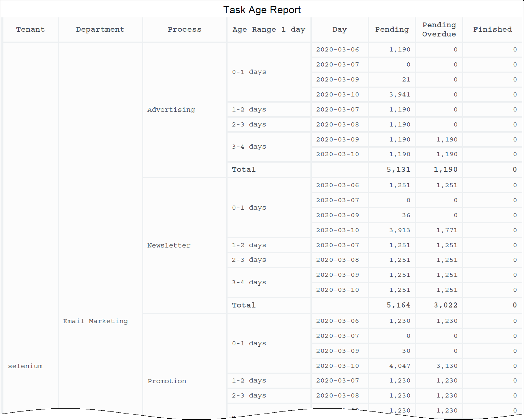Select the Advertising process cell
The image size is (524, 420).
coord(171,110)
